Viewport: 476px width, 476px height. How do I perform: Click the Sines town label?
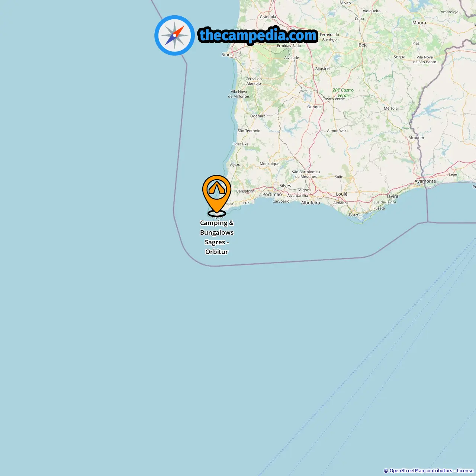[x=227, y=55]
